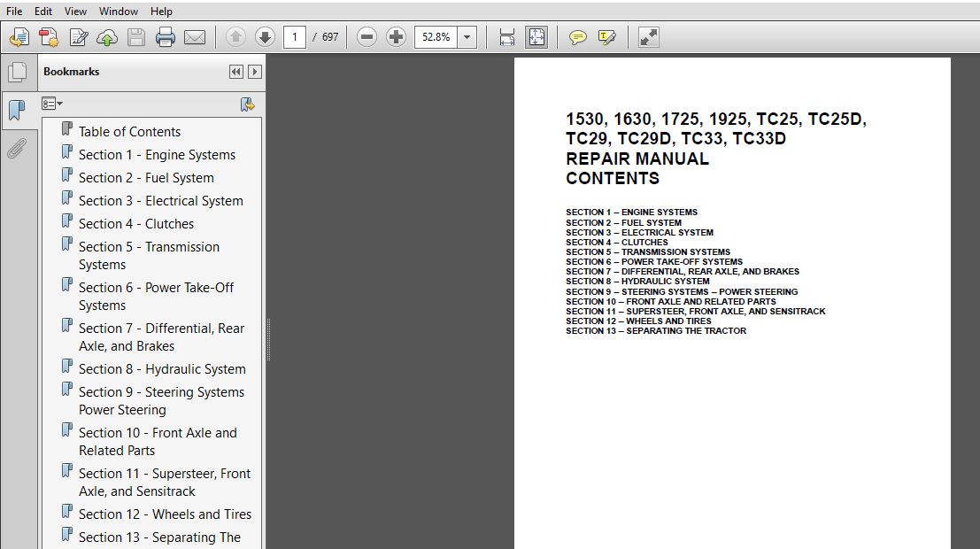
Task: Open the View menu
Action: pyautogui.click(x=75, y=12)
